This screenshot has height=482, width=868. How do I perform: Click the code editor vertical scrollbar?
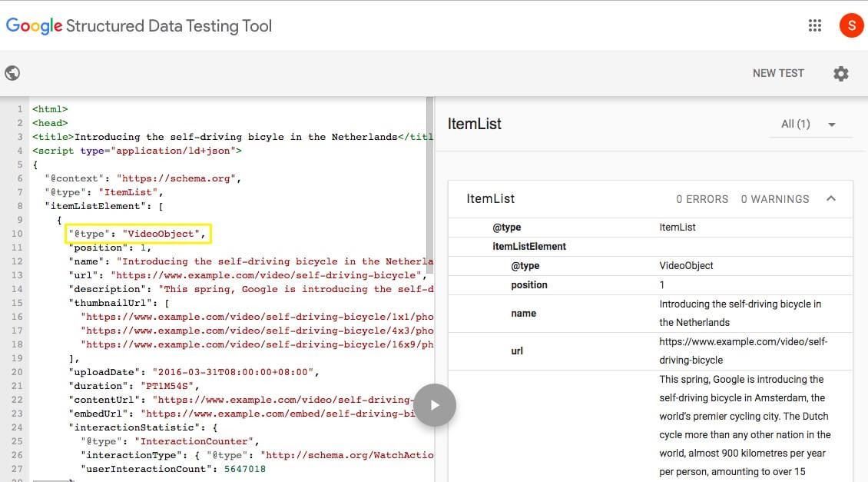coord(430,184)
